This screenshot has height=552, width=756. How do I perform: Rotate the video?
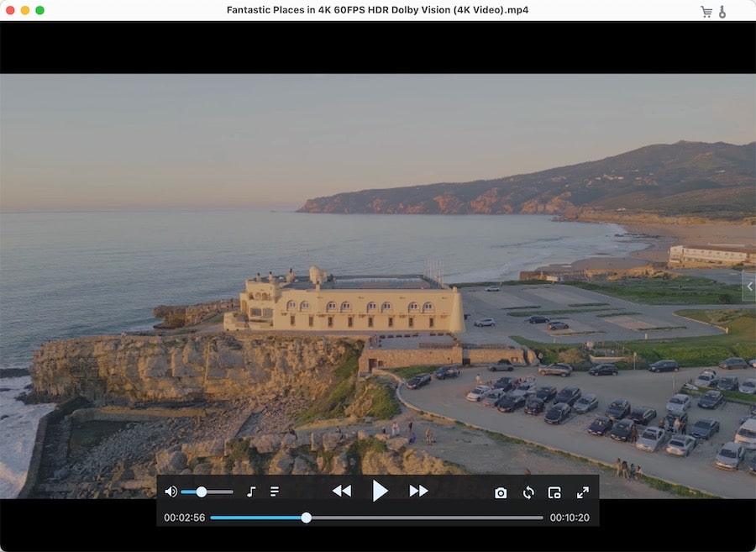(x=528, y=492)
